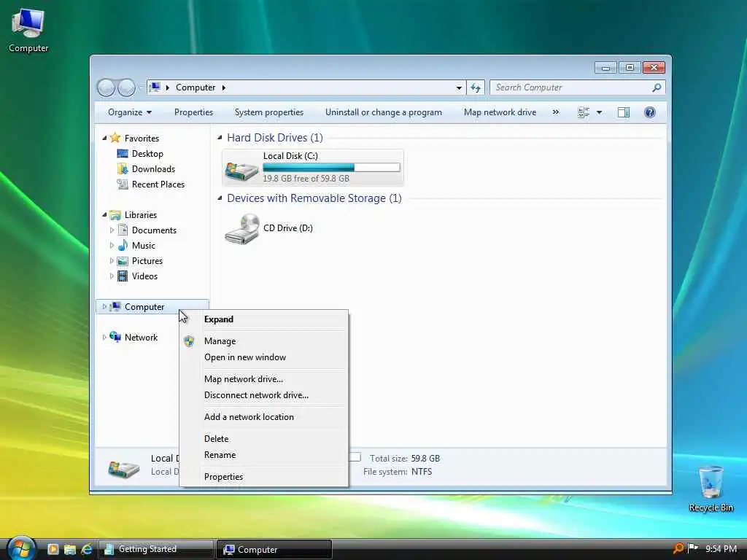Open the Recycle Bin desktop icon
Image resolution: width=747 pixels, height=560 pixels.
711,489
